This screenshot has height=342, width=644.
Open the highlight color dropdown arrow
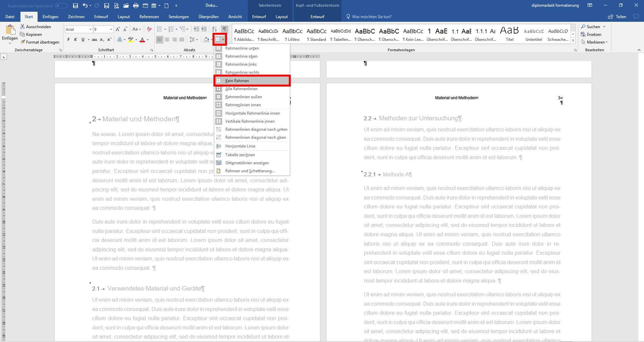pos(136,40)
